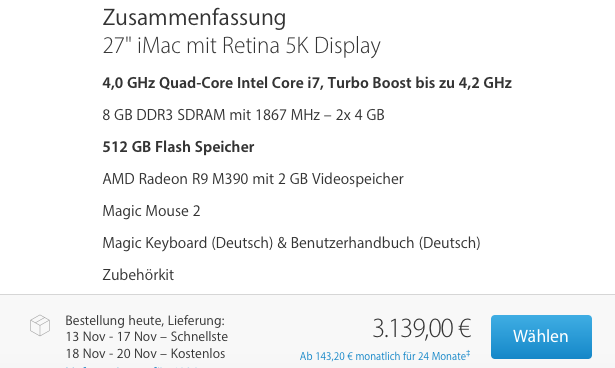Select the AMD Radeon R9 M390 line
The height and width of the screenshot is (368, 615).
(253, 179)
